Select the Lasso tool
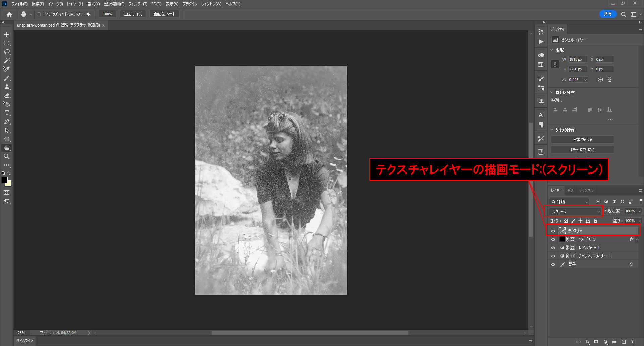644x346 pixels. (x=7, y=52)
